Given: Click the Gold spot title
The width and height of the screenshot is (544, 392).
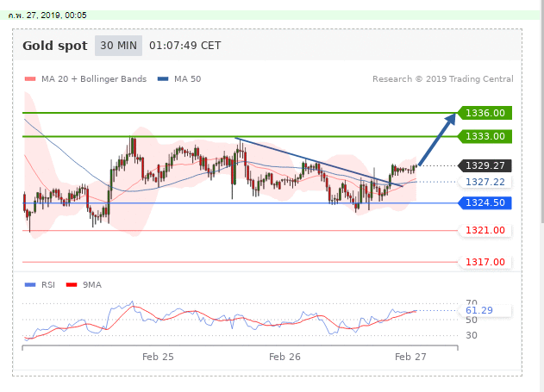Looking at the screenshot, I should click(55, 46).
